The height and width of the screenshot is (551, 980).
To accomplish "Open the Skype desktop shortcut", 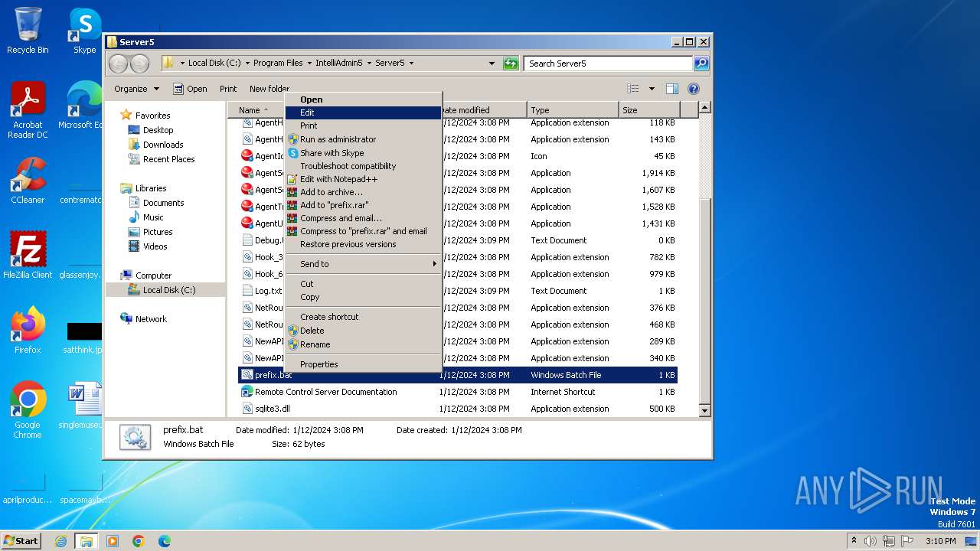I will 84,31.
